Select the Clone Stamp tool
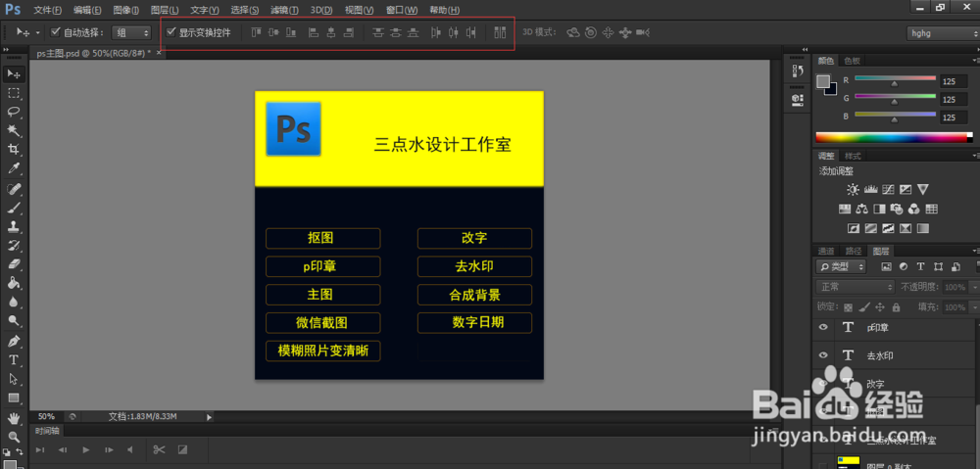Viewport: 980px width, 469px height. point(13,226)
